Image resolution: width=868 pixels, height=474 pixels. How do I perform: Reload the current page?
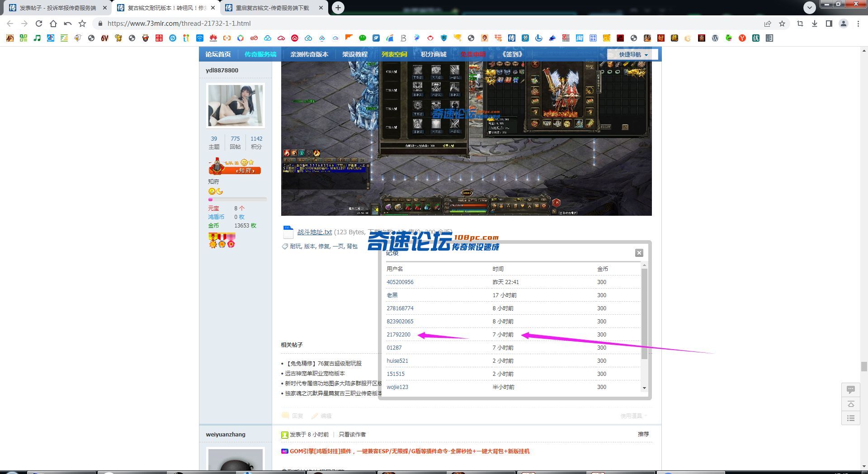39,24
